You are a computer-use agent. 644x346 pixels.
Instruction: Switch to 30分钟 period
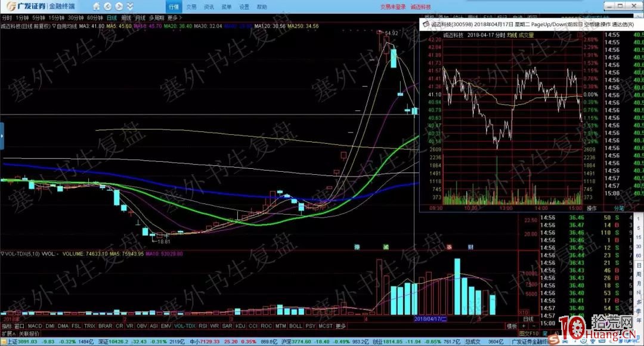click(76, 18)
